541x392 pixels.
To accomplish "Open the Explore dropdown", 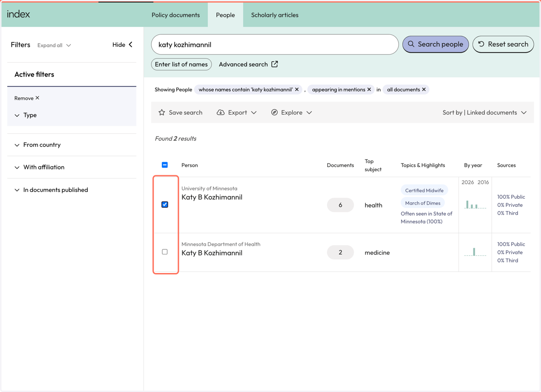I will (x=291, y=113).
